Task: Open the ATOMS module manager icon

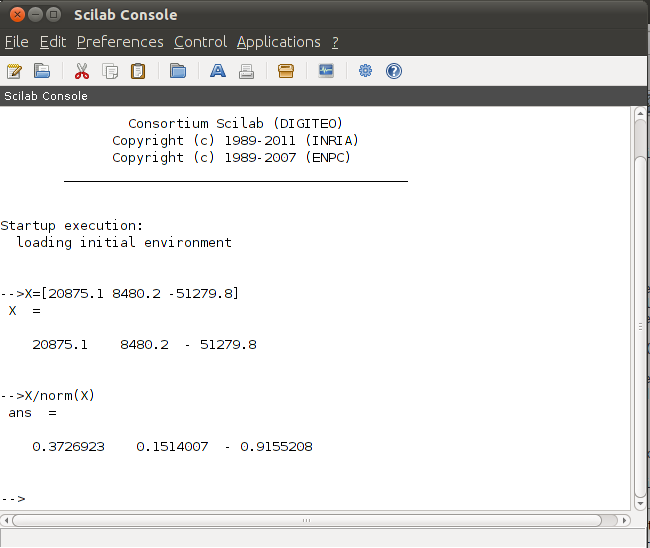Action: 286,71
